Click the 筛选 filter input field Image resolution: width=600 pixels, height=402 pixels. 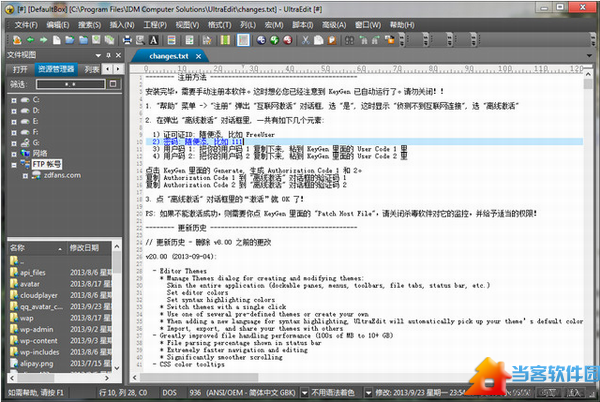[70, 84]
